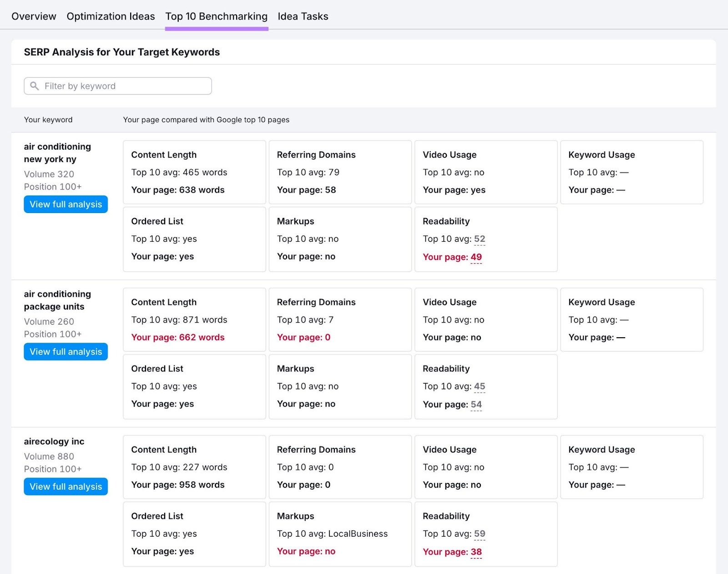
Task: Click the Referring Domains card showing Top 10 avg 79
Action: pos(340,172)
